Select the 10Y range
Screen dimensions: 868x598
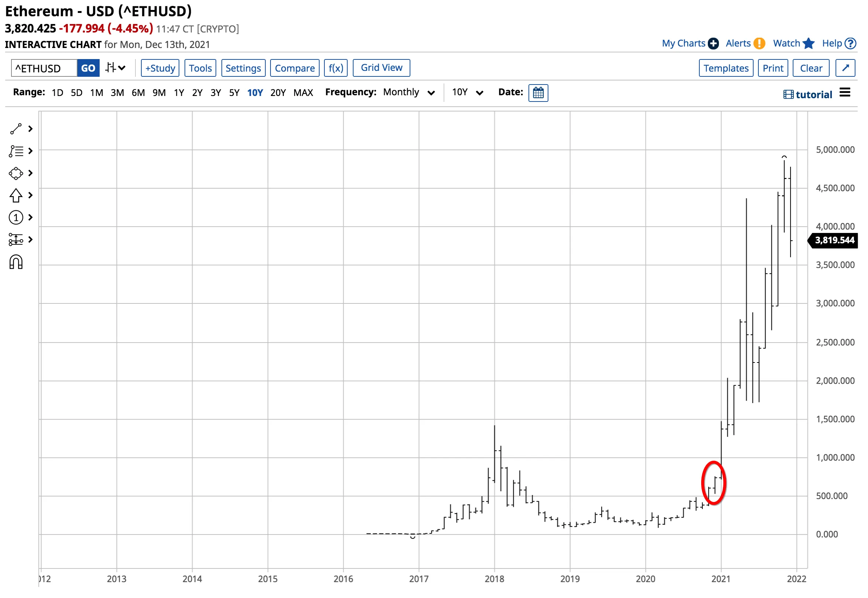click(255, 93)
